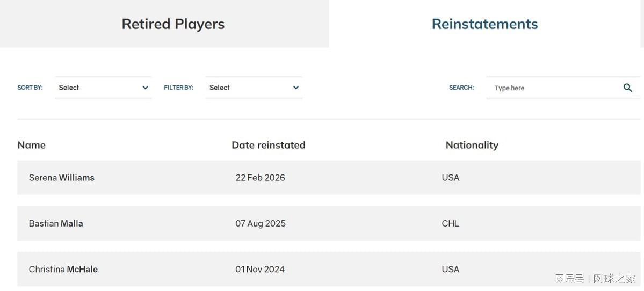
Task: Click the Date reinstated column header
Action: click(x=269, y=145)
